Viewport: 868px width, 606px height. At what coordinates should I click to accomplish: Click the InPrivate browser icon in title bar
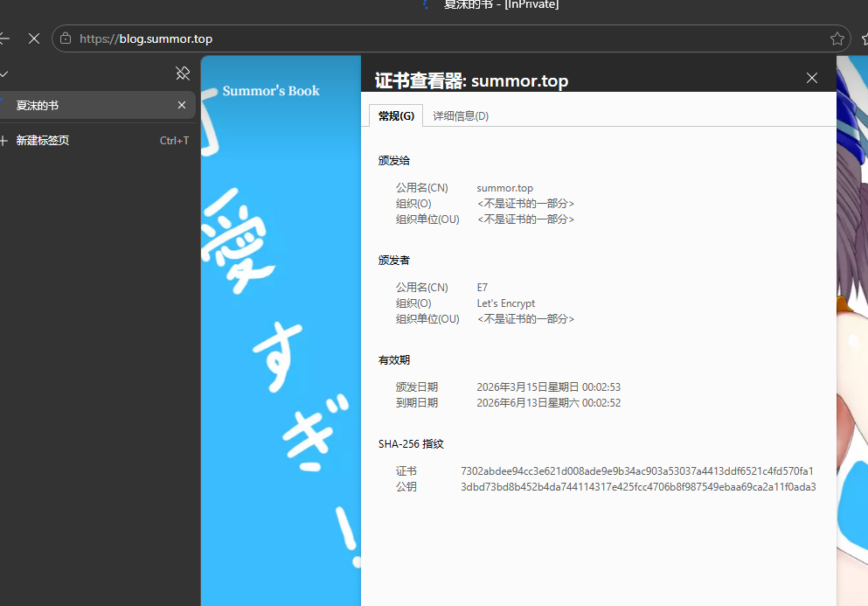point(424,5)
